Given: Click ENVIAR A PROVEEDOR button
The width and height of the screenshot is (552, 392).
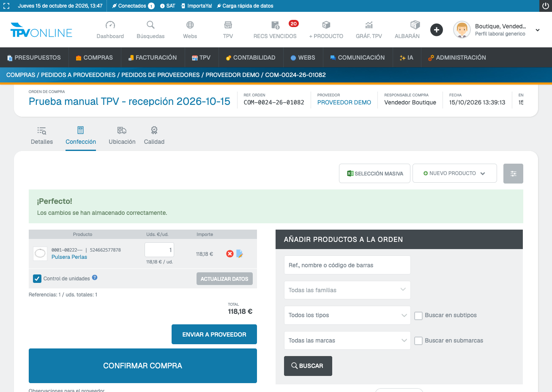Looking at the screenshot, I should pyautogui.click(x=214, y=334).
